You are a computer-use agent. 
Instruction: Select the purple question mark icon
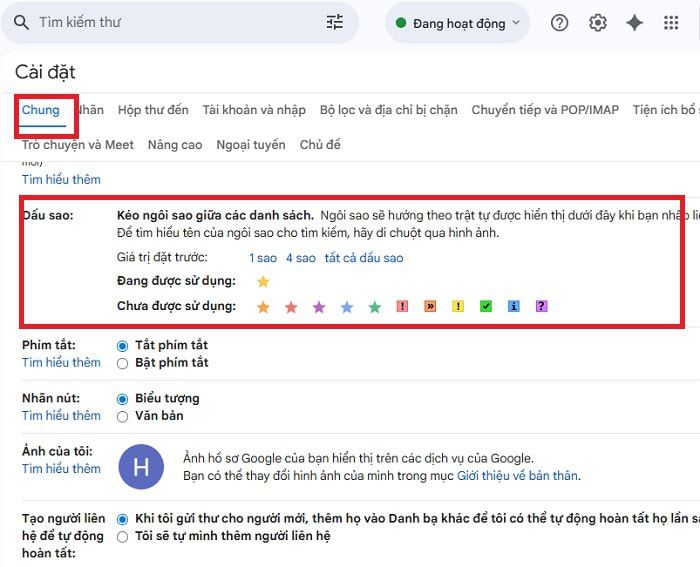[542, 306]
